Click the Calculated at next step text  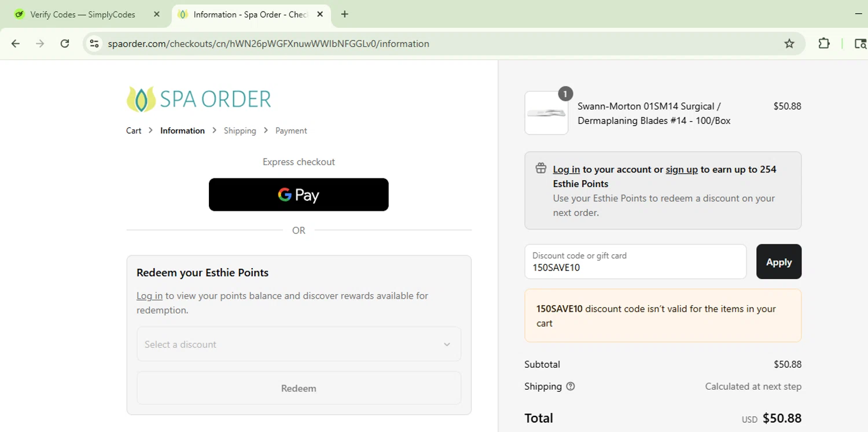click(753, 386)
